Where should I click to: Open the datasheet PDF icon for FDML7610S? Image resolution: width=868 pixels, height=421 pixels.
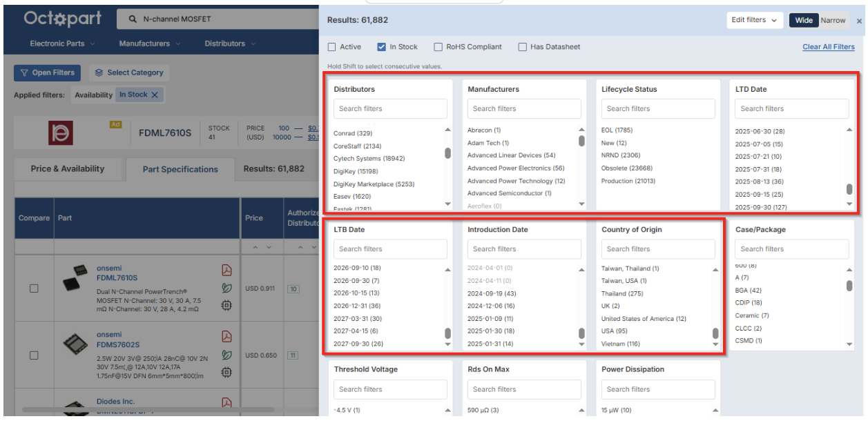[226, 270]
